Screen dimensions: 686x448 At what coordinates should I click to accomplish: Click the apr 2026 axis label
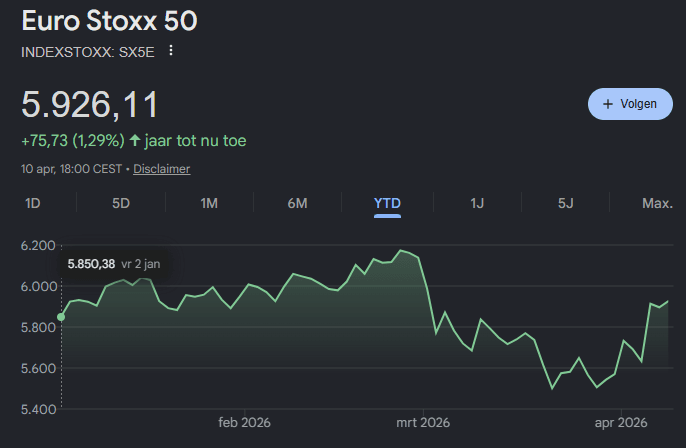coord(621,423)
